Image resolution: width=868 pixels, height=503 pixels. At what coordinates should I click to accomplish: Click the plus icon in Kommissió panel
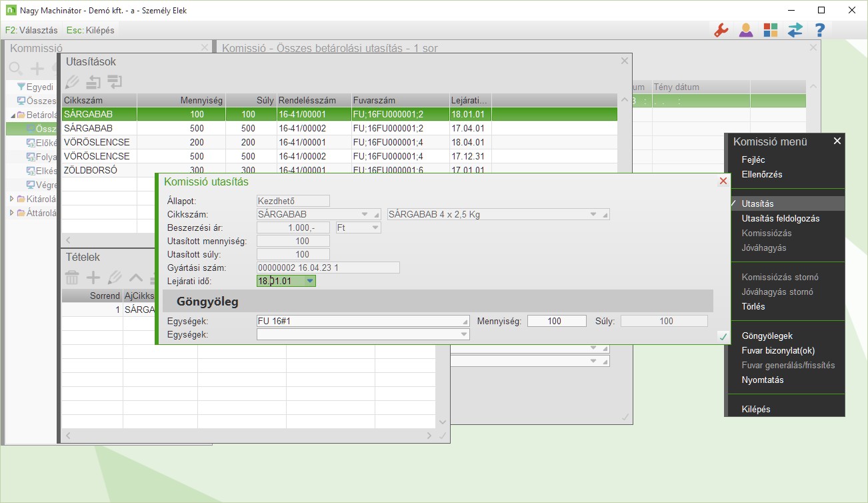coord(37,68)
